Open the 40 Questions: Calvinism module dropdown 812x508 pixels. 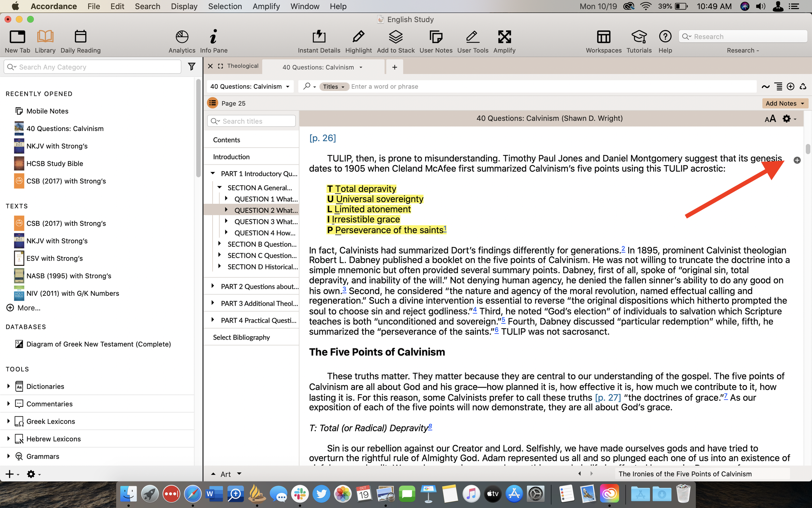pos(250,86)
